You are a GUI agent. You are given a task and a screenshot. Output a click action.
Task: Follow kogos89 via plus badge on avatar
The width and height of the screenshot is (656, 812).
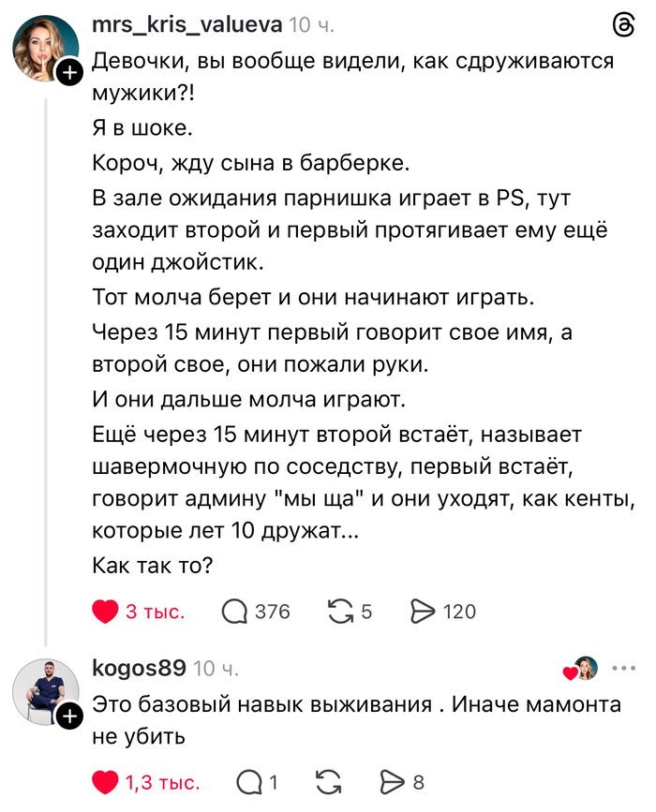click(68, 718)
